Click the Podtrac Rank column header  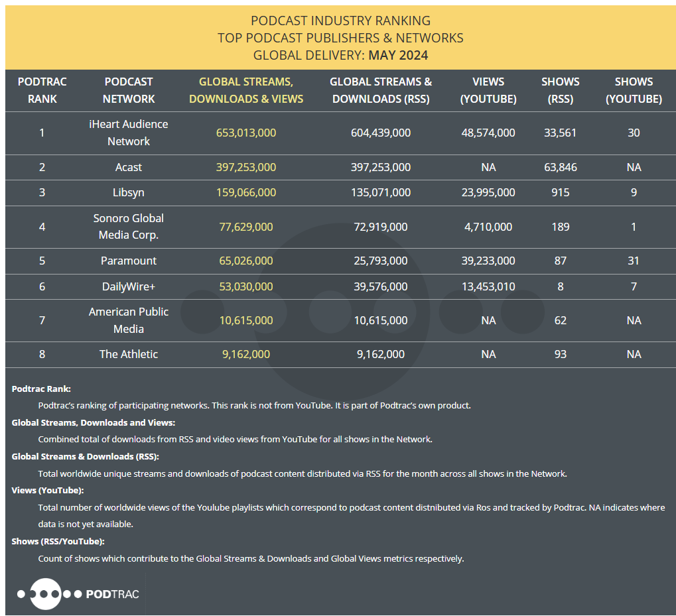(x=42, y=90)
